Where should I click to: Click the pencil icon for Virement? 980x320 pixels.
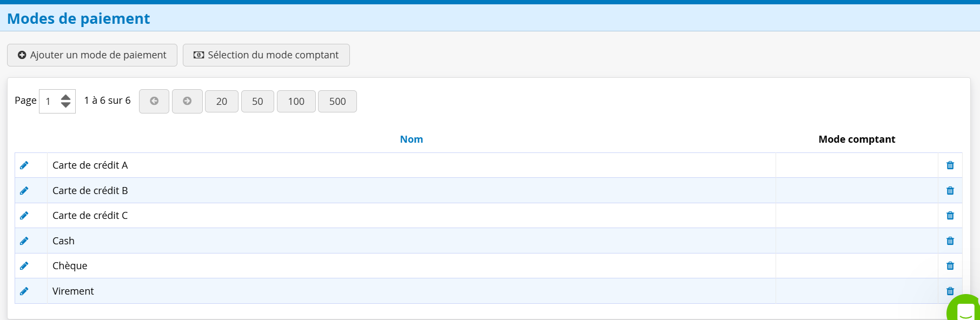24,291
